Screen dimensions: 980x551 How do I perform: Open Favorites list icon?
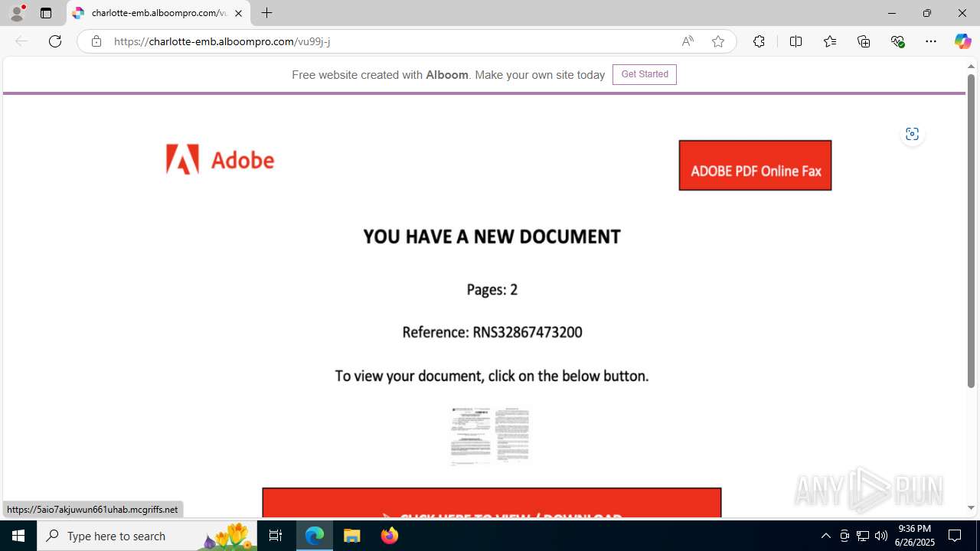pos(830,41)
